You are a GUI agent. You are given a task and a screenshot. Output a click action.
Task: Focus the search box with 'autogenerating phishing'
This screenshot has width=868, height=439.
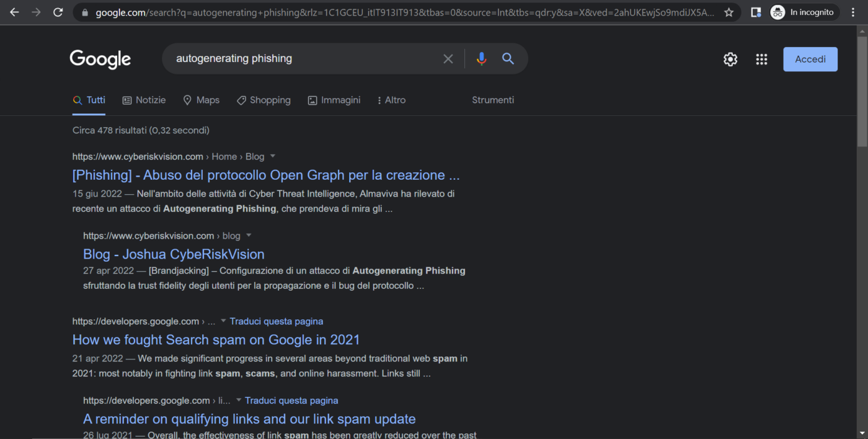click(304, 59)
